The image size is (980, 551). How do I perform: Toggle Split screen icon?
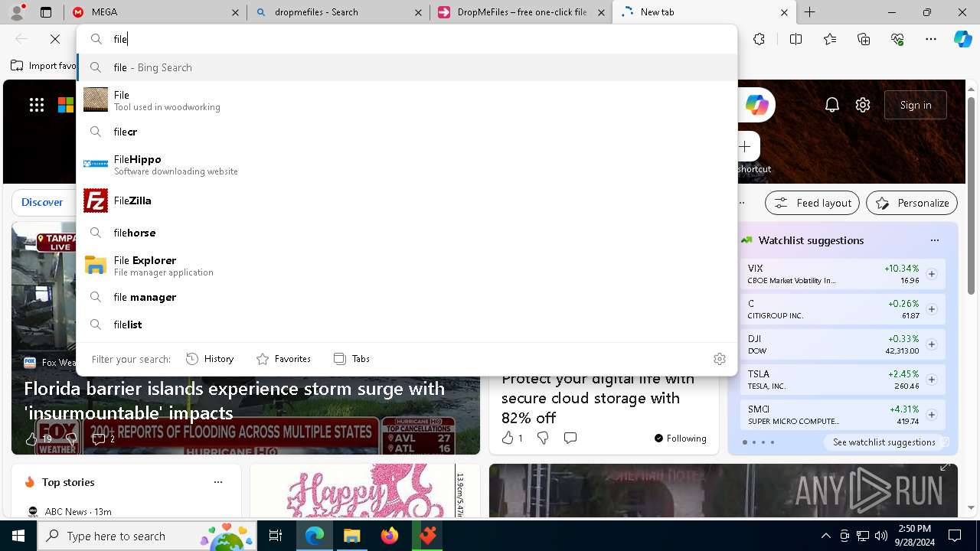(795, 39)
